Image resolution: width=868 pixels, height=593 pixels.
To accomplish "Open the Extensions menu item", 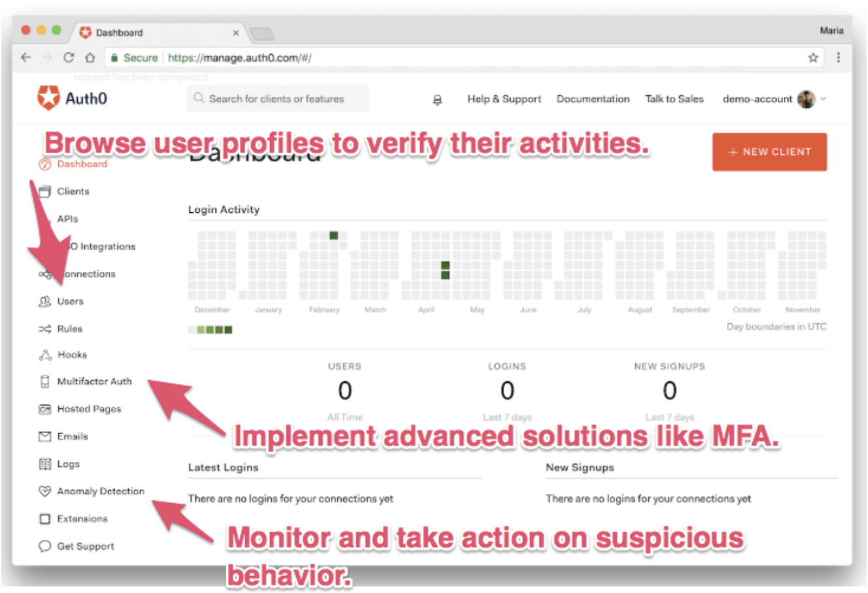I will point(82,519).
